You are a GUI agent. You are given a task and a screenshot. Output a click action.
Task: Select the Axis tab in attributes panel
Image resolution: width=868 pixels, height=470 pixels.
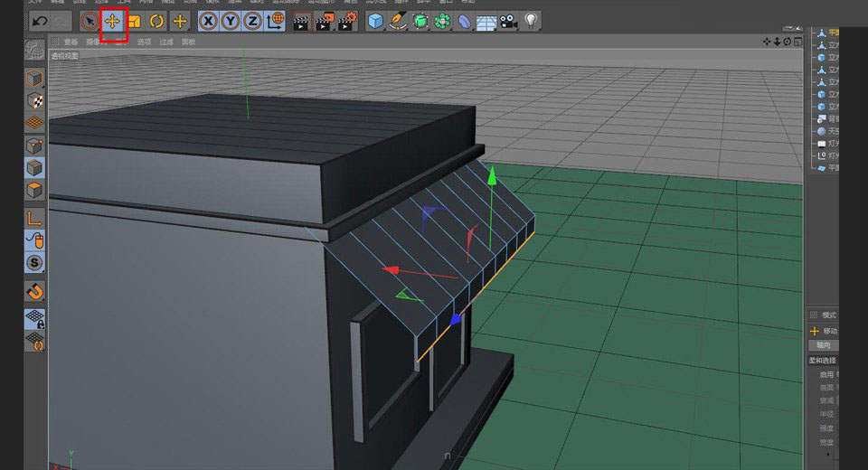click(x=822, y=345)
